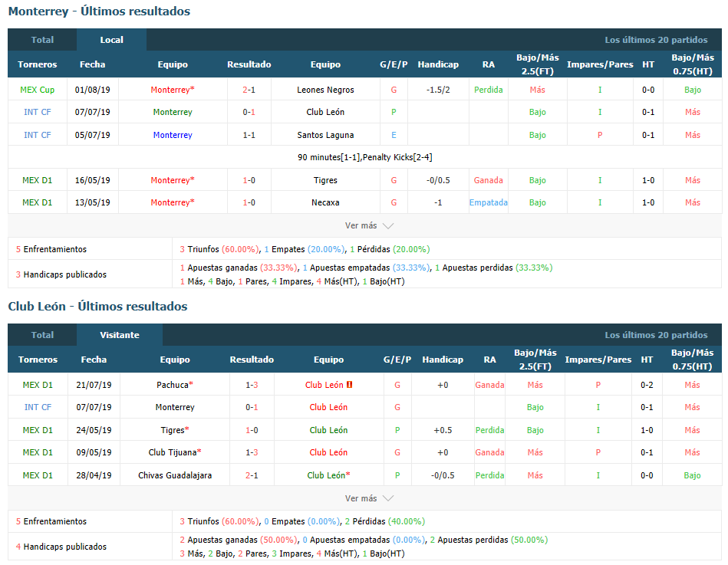
Task: Select the Visitante tab
Action: (x=120, y=335)
